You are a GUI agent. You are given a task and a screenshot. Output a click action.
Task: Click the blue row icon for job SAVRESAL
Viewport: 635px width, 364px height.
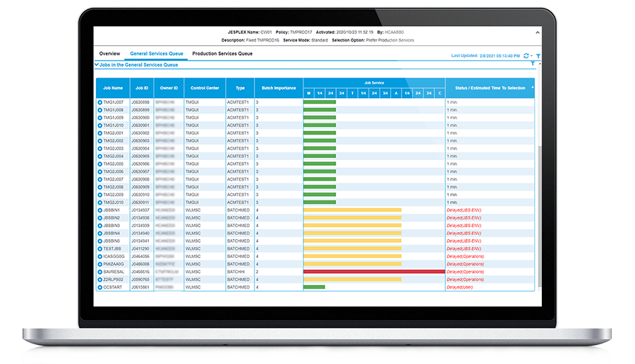100,272
